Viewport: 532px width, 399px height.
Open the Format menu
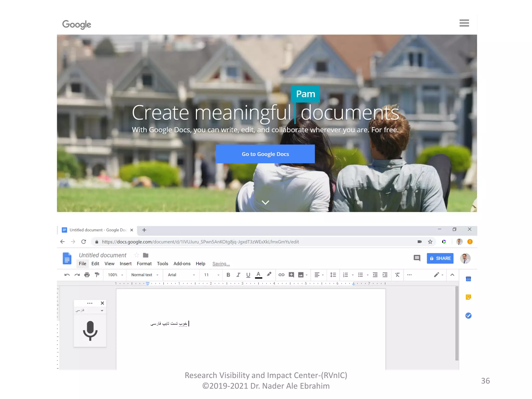144,264
